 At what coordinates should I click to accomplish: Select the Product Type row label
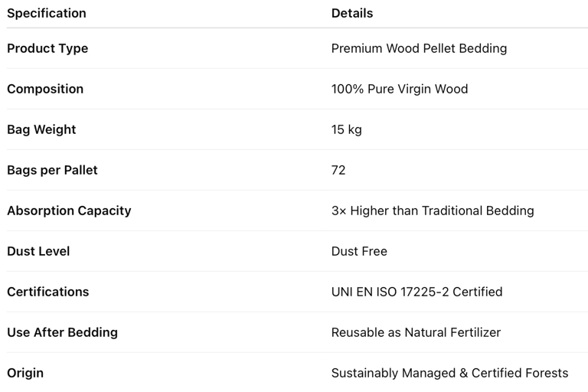tap(47, 48)
